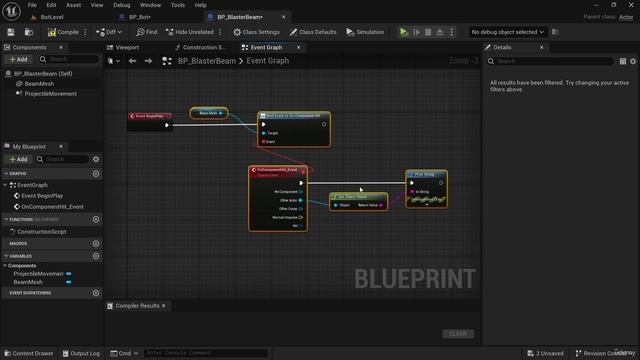The height and width of the screenshot is (360, 640).
Task: Add a new function with plus icon
Action: [96, 219]
